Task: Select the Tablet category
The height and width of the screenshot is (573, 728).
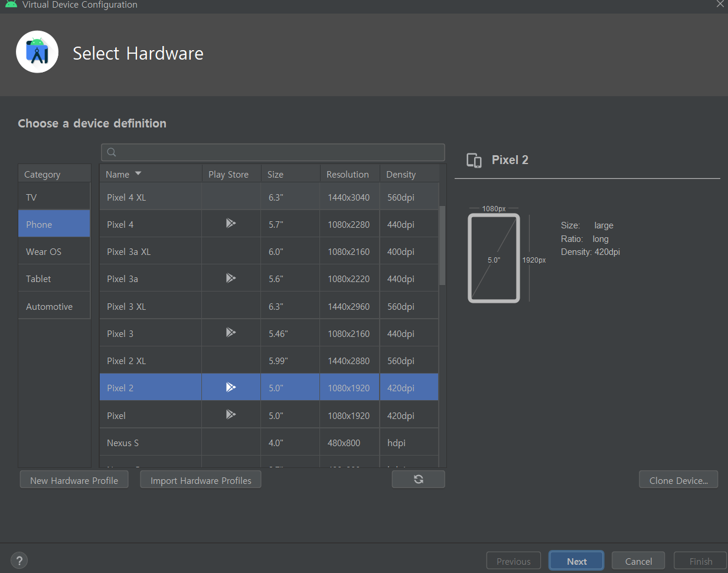Action: 54,279
